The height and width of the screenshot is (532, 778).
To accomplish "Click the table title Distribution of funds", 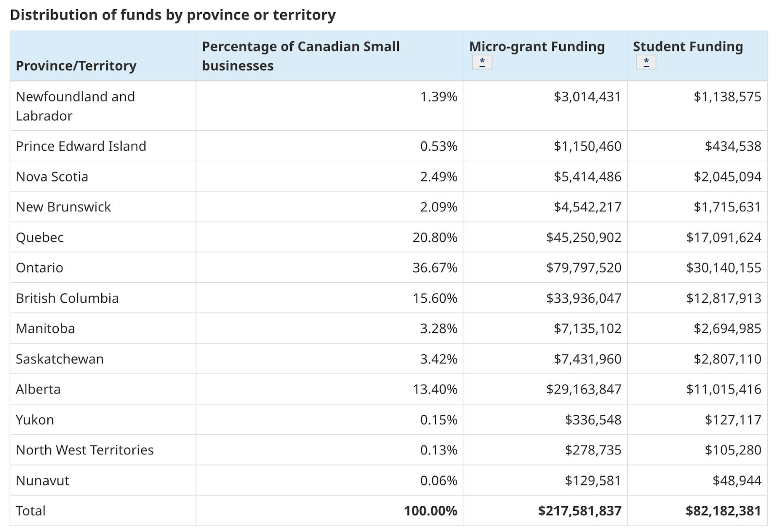I will pos(173,15).
